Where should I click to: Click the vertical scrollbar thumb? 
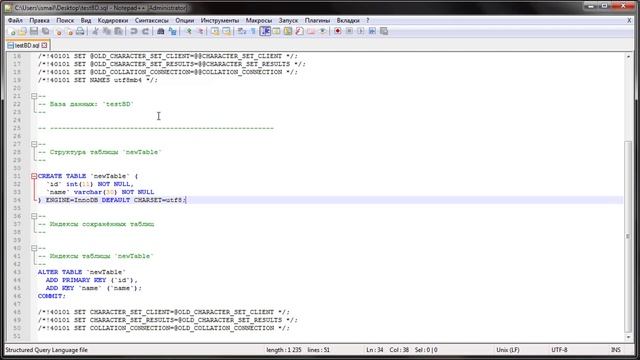628,236
